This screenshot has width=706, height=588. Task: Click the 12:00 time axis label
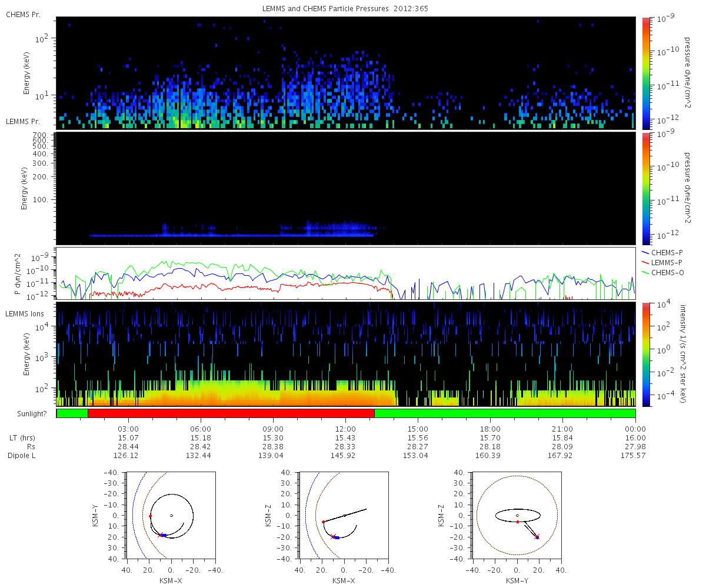345,429
